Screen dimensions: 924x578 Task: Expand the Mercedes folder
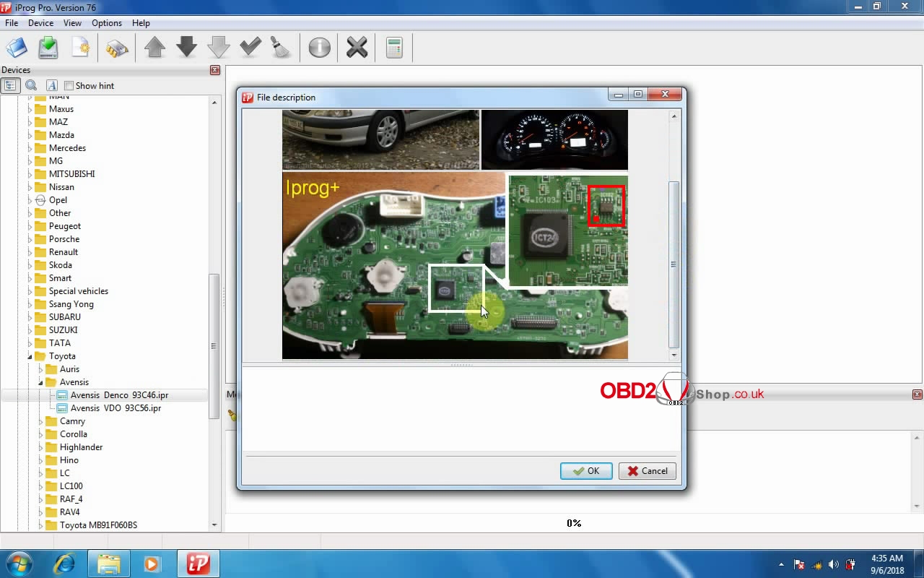coord(30,148)
